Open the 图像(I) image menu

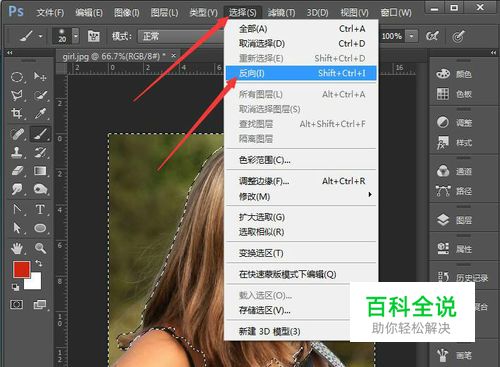(127, 13)
